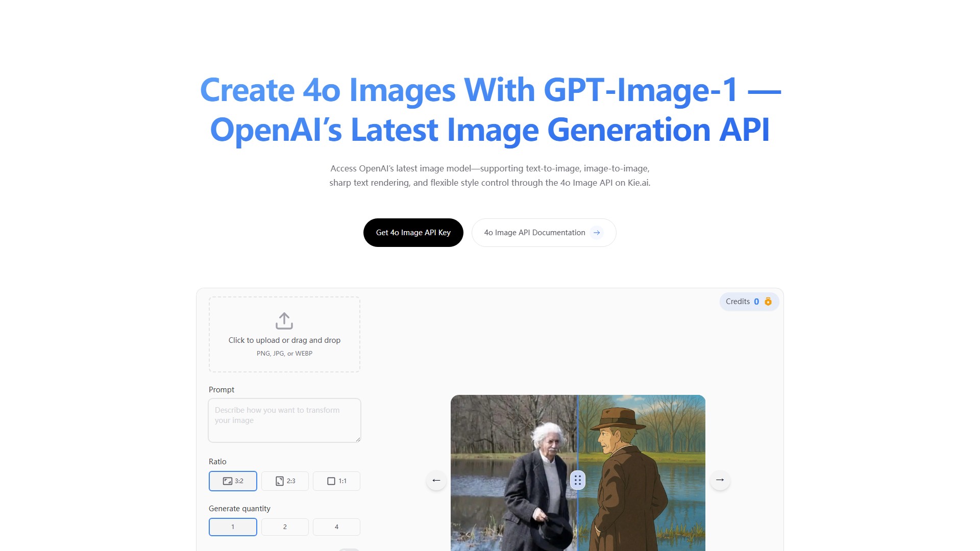
Task: Click the upload arrow icon
Action: tap(284, 321)
